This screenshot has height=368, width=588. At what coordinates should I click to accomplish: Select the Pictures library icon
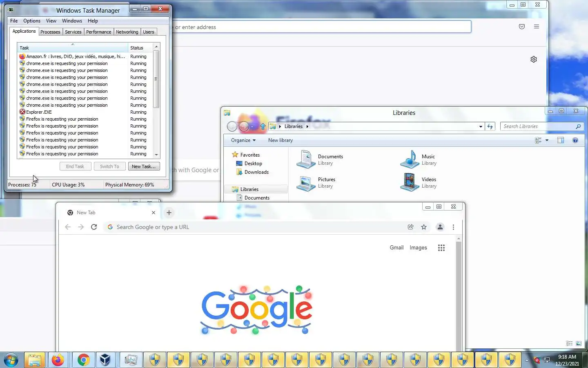coord(306,182)
